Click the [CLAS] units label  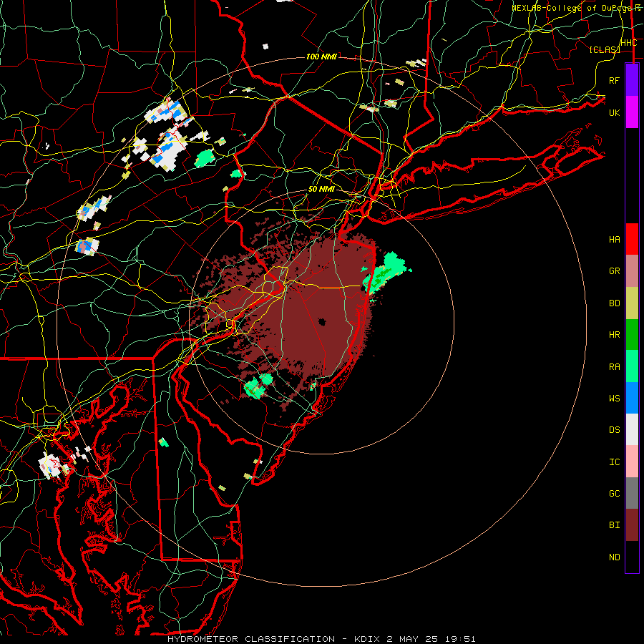point(604,49)
